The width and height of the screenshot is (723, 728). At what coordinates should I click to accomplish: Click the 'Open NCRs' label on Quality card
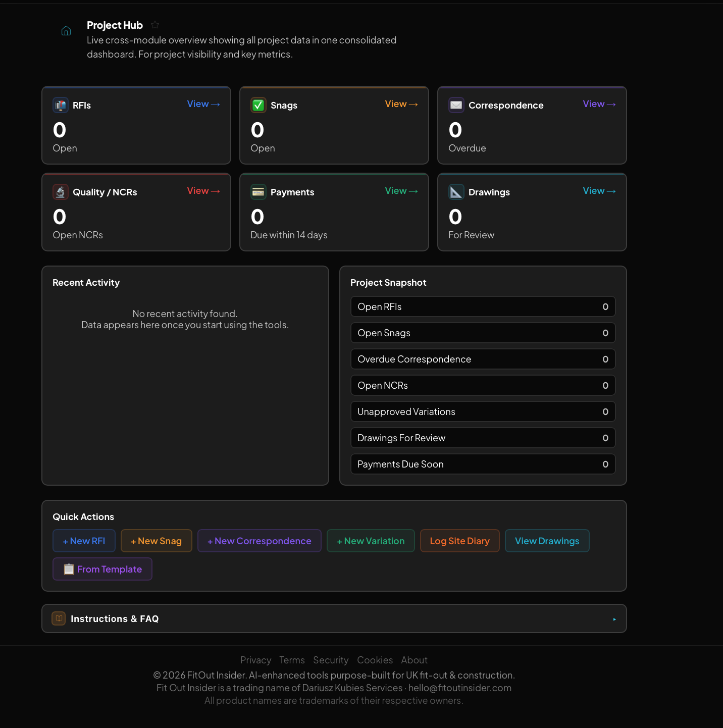(78, 235)
